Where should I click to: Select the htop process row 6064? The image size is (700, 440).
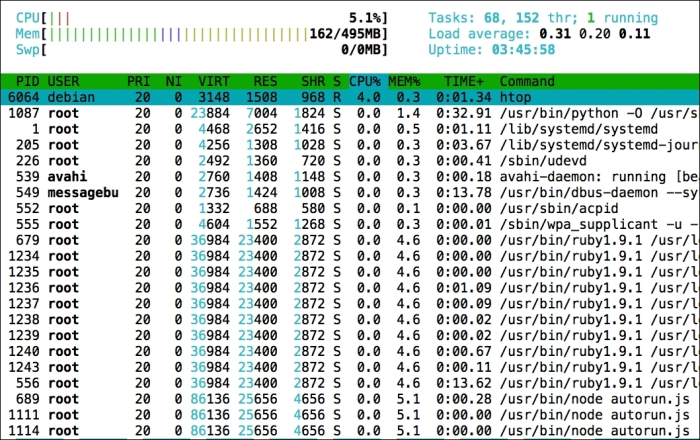pos(350,97)
